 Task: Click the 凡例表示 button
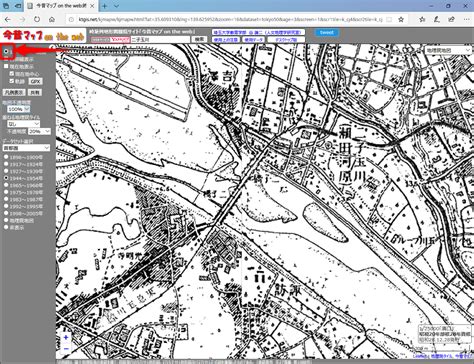pyautogui.click(x=14, y=92)
